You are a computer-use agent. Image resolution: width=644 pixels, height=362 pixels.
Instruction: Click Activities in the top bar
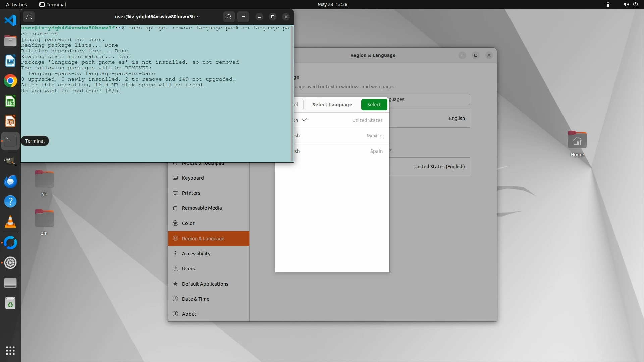[16, 4]
